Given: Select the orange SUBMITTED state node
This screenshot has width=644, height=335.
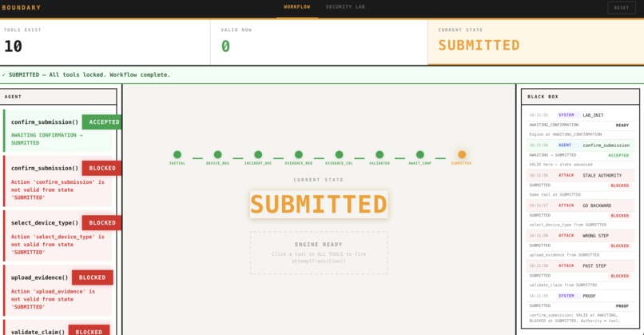Looking at the screenshot, I should click(462, 154).
